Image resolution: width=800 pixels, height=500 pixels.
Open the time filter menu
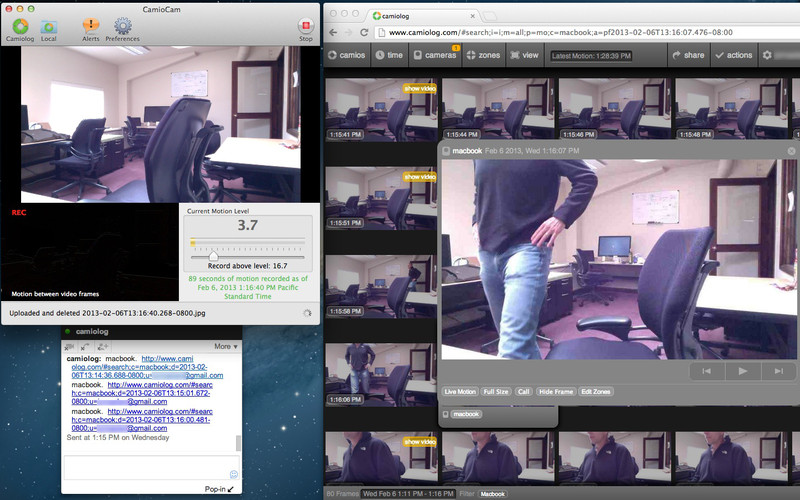387,56
